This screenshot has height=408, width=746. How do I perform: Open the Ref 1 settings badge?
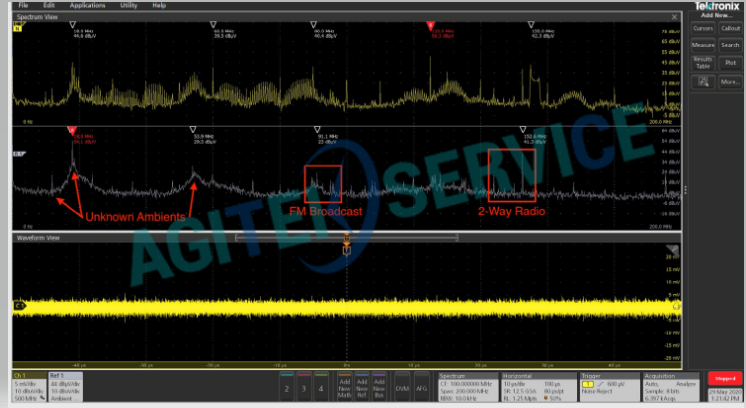pyautogui.click(x=73, y=384)
